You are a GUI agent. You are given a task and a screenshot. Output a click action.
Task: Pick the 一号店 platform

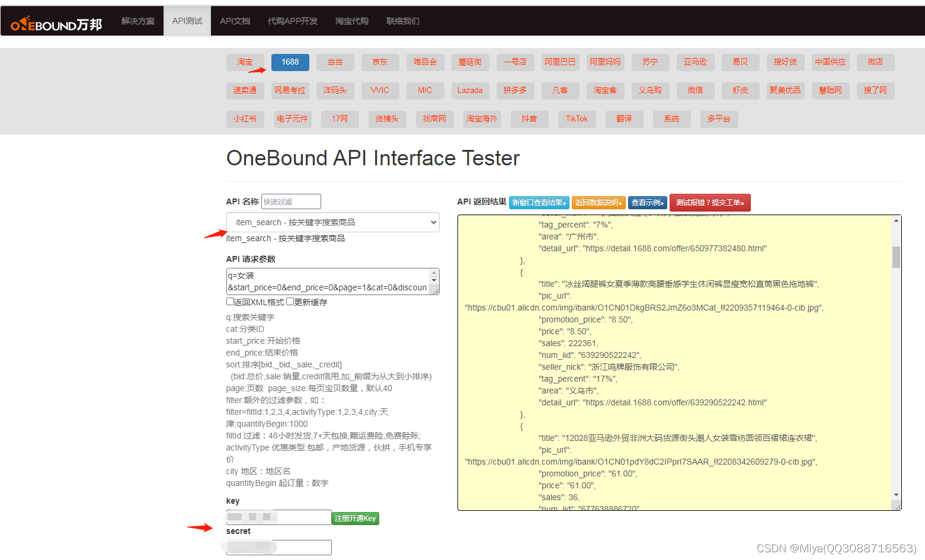click(516, 62)
